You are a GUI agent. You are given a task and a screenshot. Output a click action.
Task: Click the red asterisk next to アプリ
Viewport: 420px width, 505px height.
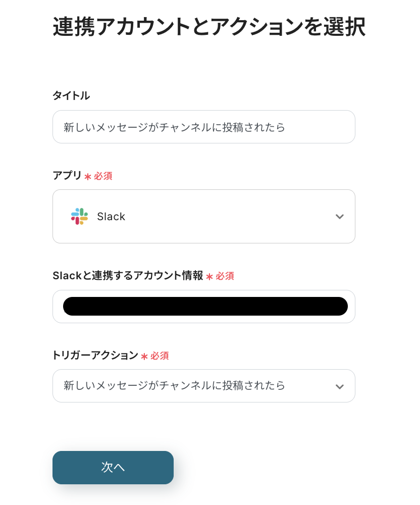coord(88,177)
